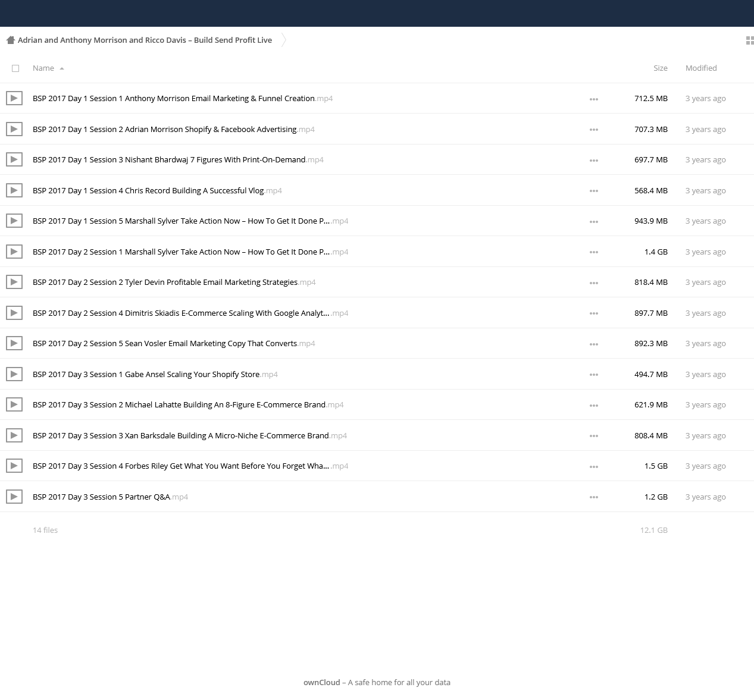Open Nishant Bhardwaj 7 Figures With Print-On-Demand video
This screenshot has height=700, width=754.
tap(178, 160)
